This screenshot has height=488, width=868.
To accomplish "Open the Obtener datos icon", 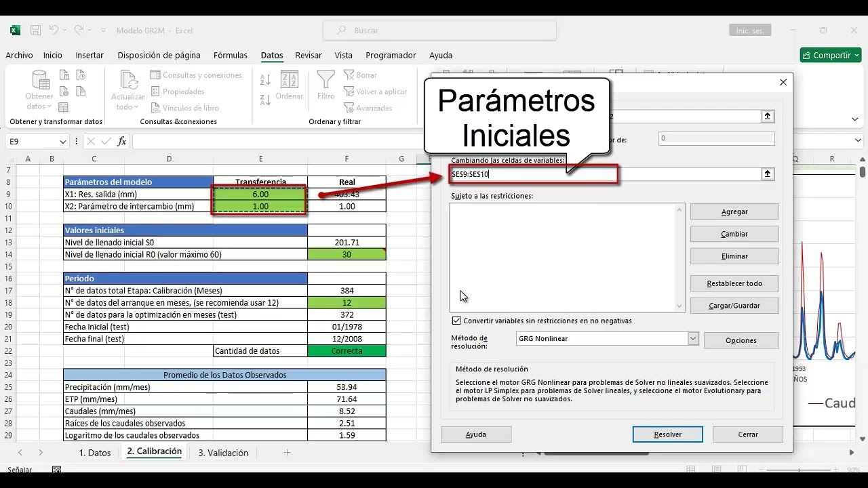I will coord(39,80).
